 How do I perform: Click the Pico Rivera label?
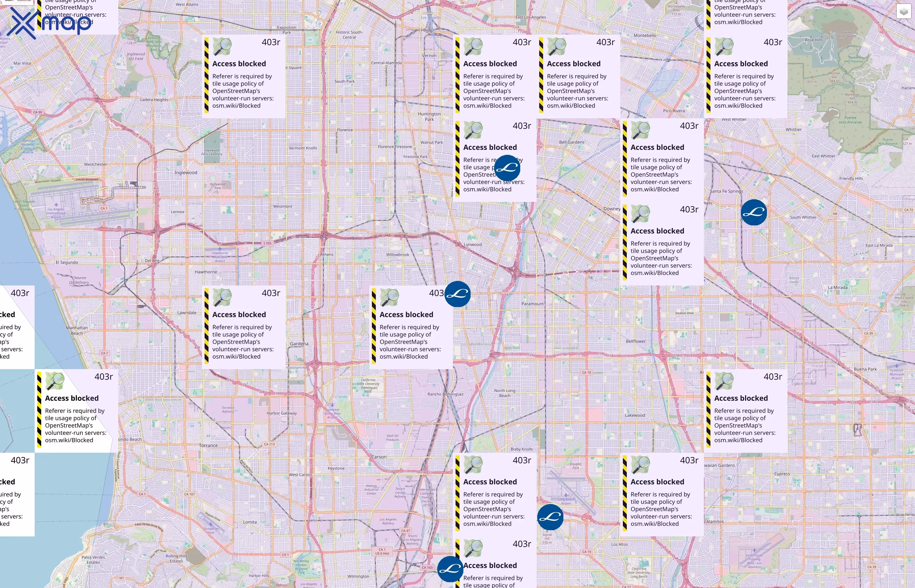pos(674,111)
